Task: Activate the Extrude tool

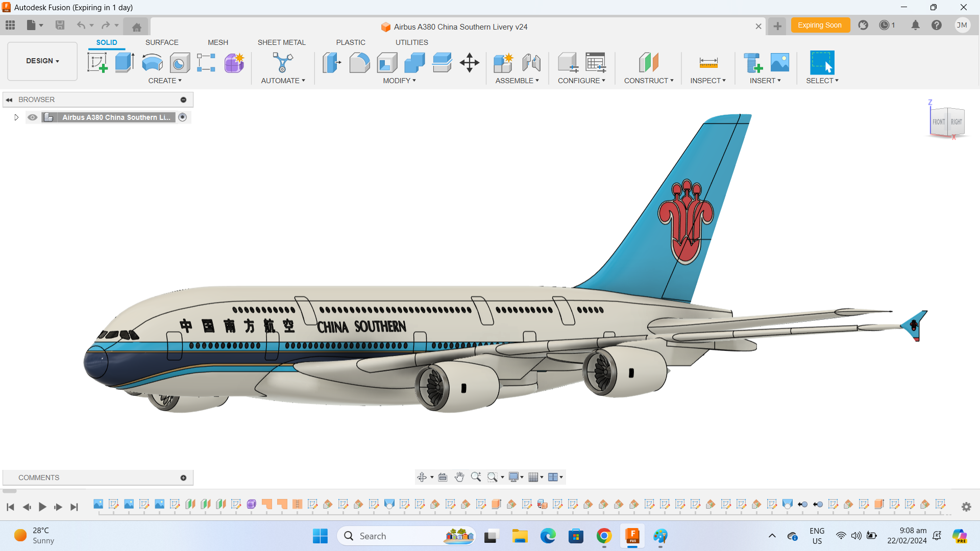Action: 124,62
